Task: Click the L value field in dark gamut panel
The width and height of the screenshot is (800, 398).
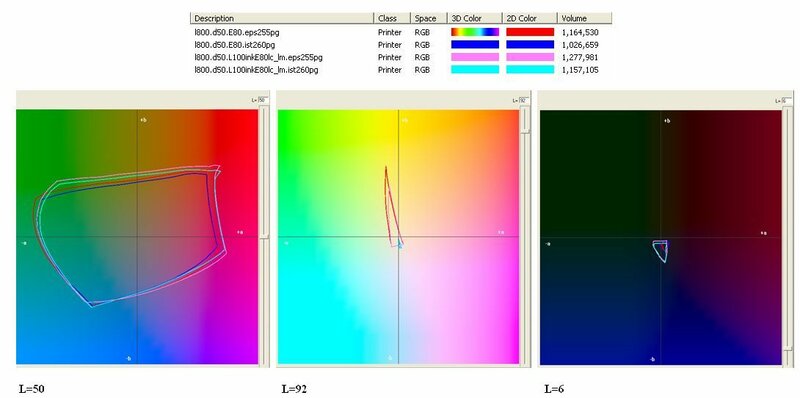Action: click(x=787, y=101)
